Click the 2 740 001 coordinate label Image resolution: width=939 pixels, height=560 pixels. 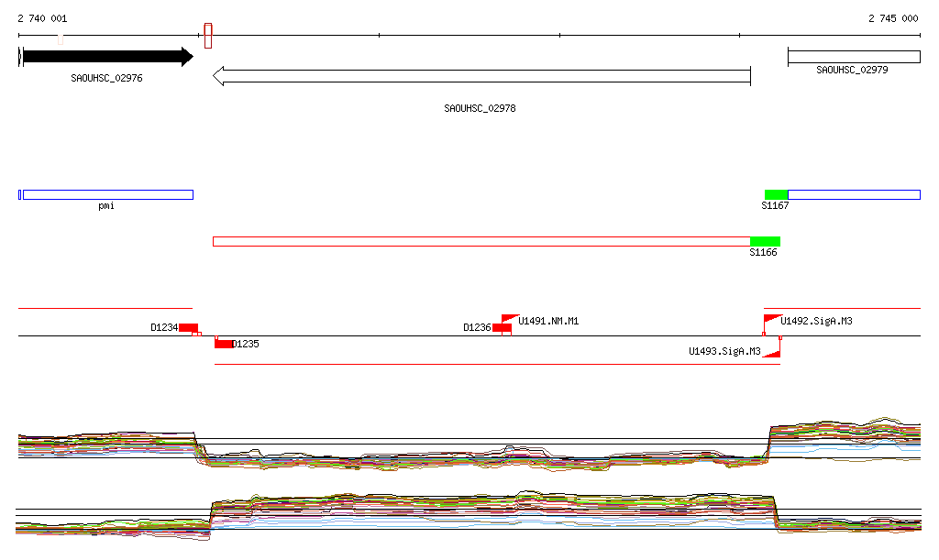click(x=42, y=18)
